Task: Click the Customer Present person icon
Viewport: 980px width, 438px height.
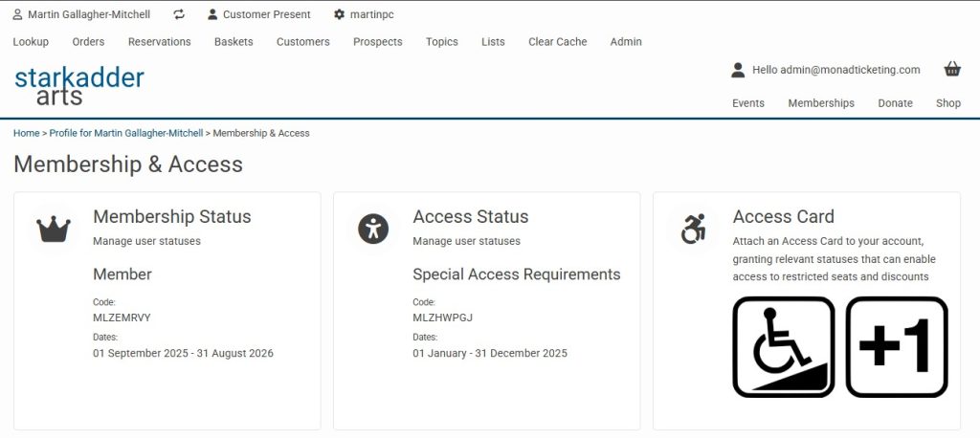Action: coord(212,14)
